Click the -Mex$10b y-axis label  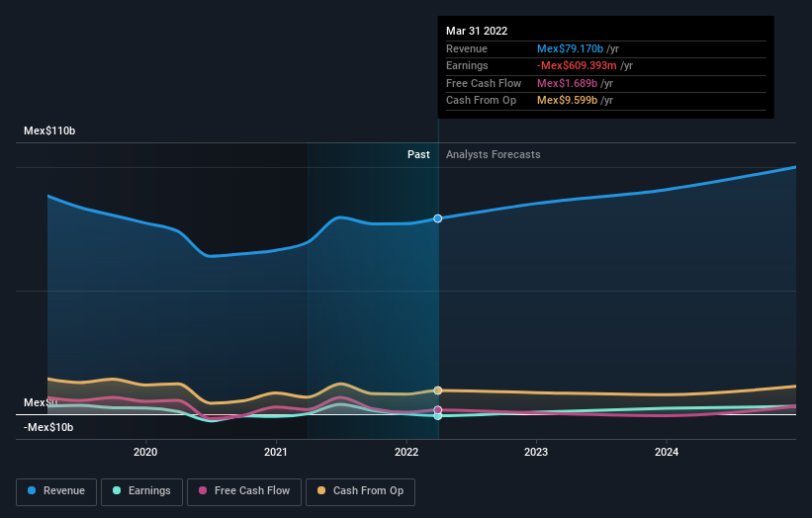pos(48,427)
